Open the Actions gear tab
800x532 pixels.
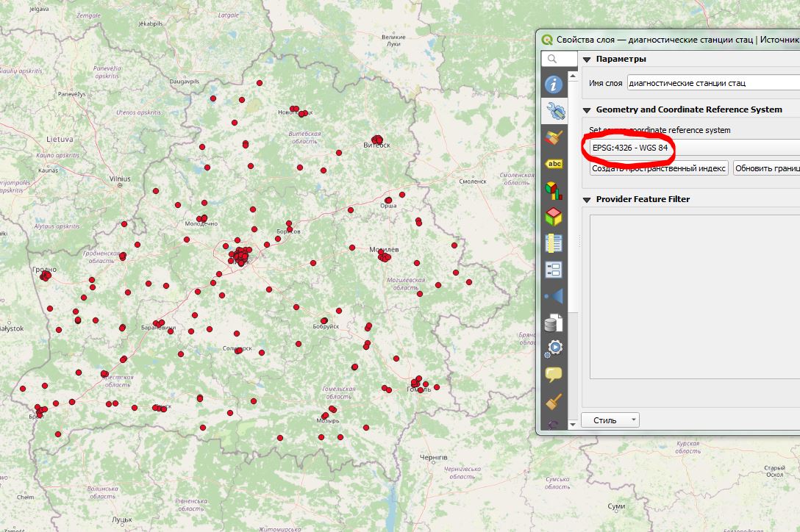click(x=554, y=348)
